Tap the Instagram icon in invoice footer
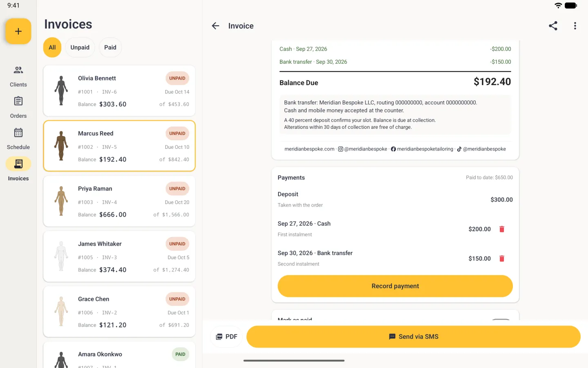Screen dimensions: 588x368 click(341, 149)
